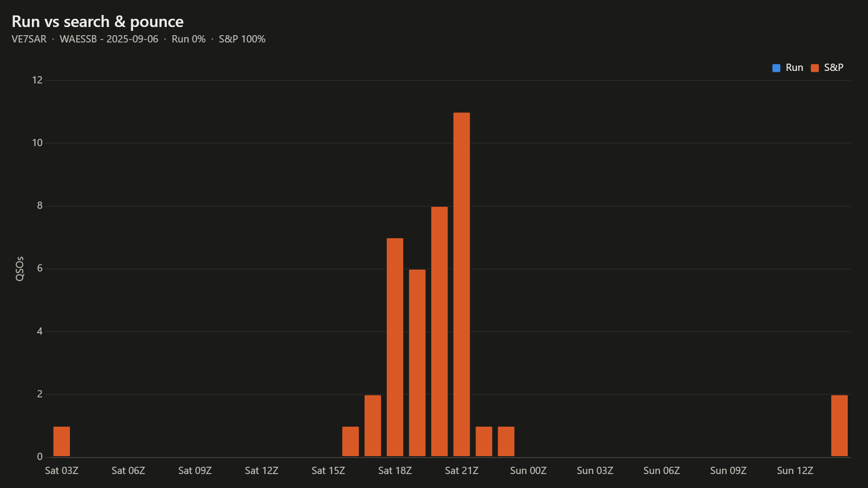Click the 8-QSO bar at Sat 20Z
This screenshot has height=488, width=868.
pyautogui.click(x=439, y=331)
